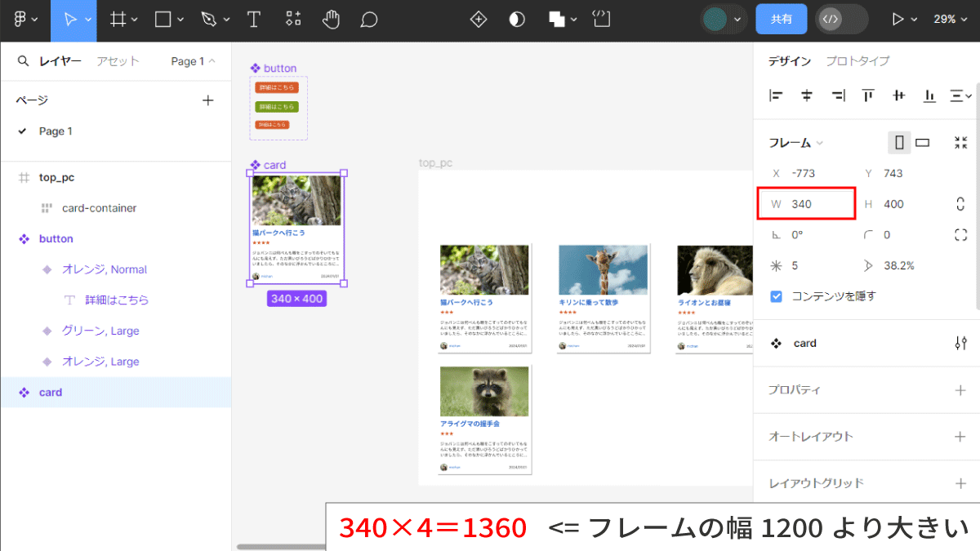Viewport: 980px width, 551px height.
Task: Add オートレイアウト with plus button
Action: point(960,437)
